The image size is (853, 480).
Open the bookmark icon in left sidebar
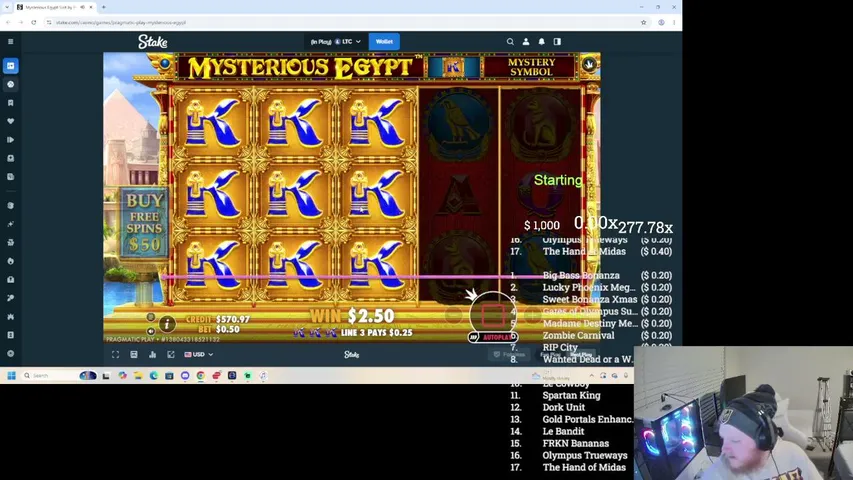[x=10, y=103]
